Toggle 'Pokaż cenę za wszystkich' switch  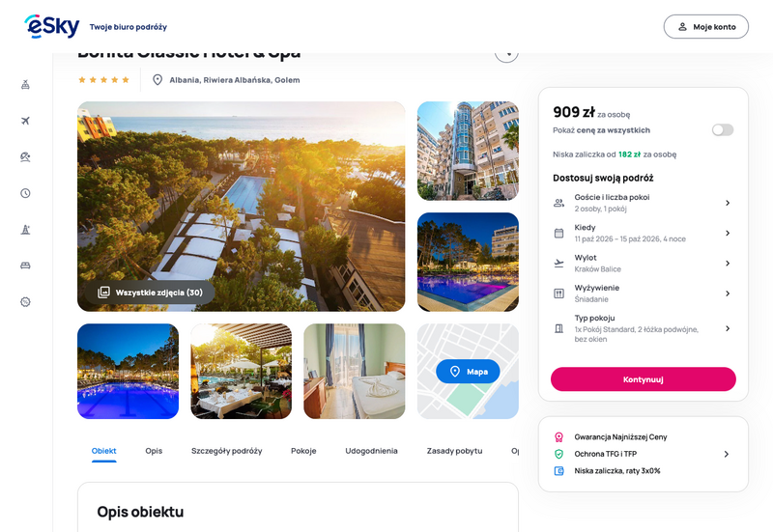(723, 130)
